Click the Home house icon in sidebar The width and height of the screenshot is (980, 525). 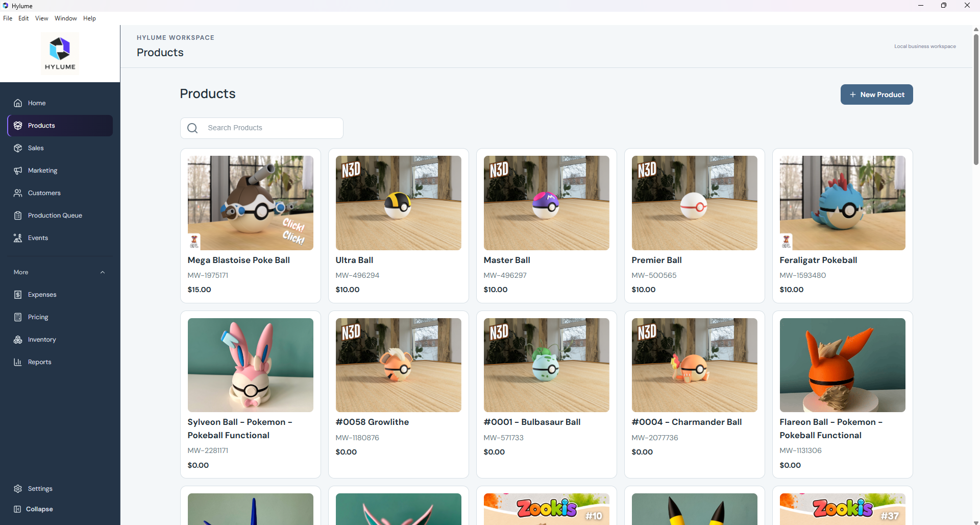pos(18,103)
